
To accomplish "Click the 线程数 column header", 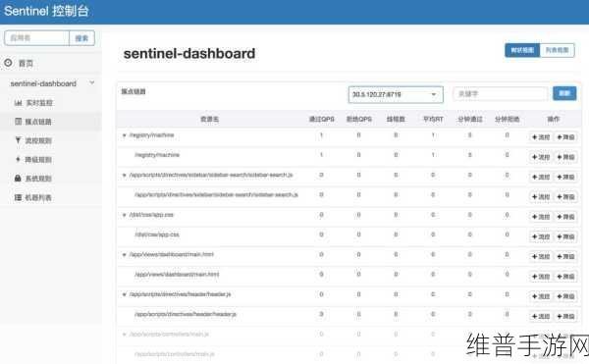I will click(x=396, y=119).
